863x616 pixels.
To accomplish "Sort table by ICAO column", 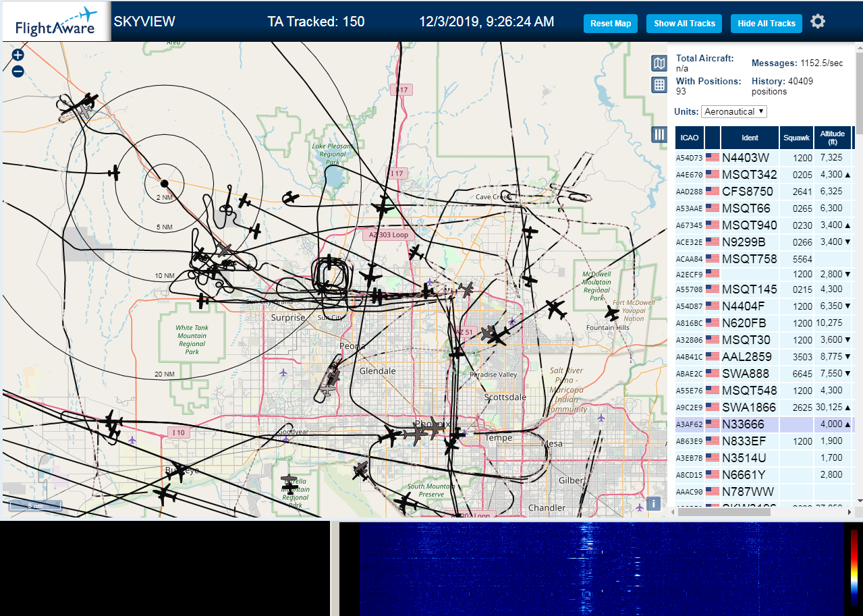I will click(690, 138).
